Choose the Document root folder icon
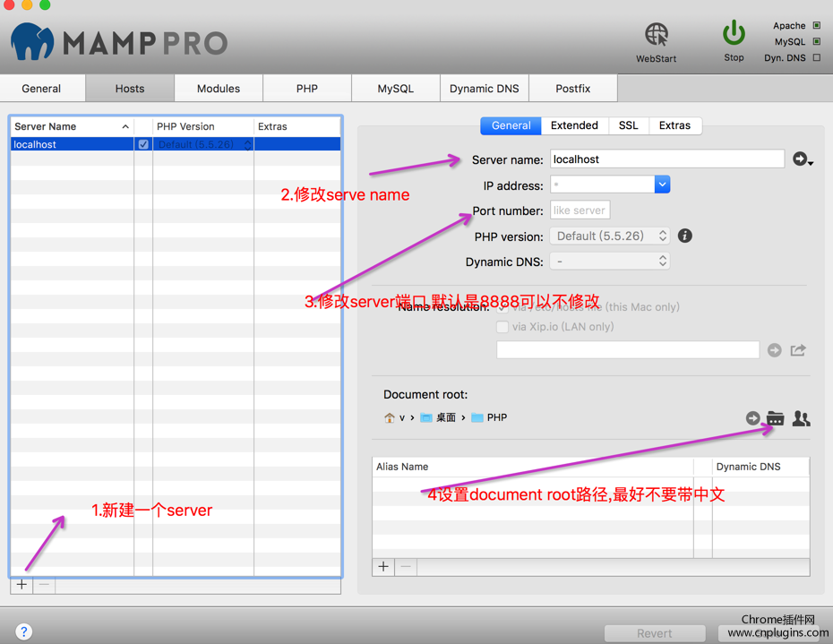Viewport: 833px width, 644px height. coord(775,418)
